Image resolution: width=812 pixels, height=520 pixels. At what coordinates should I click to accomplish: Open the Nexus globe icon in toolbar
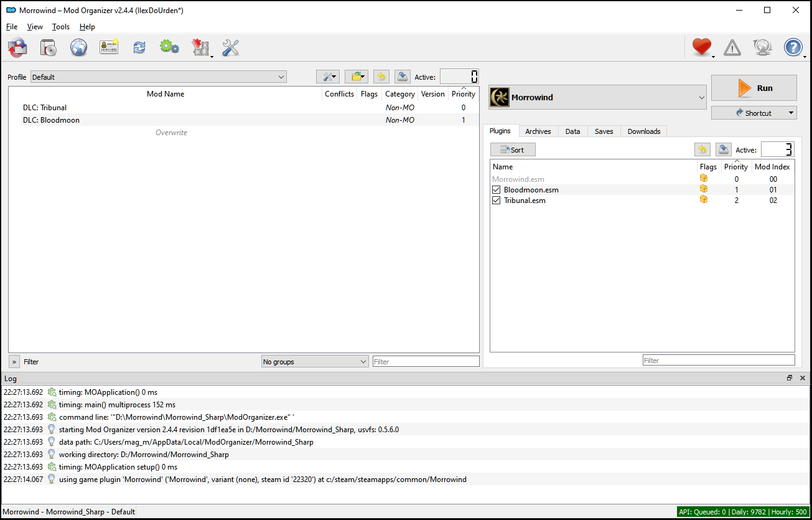[78, 47]
